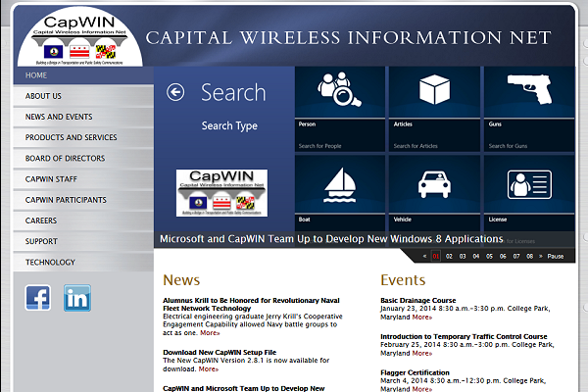Click the Capital Wireless Information Net title
Image resolution: width=588 pixels, height=392 pixels.
pyautogui.click(x=348, y=38)
